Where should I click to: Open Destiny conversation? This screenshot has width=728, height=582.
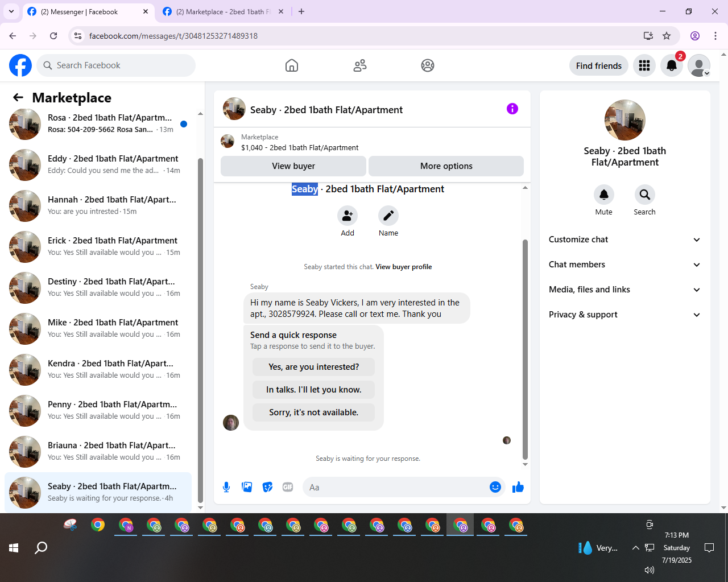click(x=98, y=288)
